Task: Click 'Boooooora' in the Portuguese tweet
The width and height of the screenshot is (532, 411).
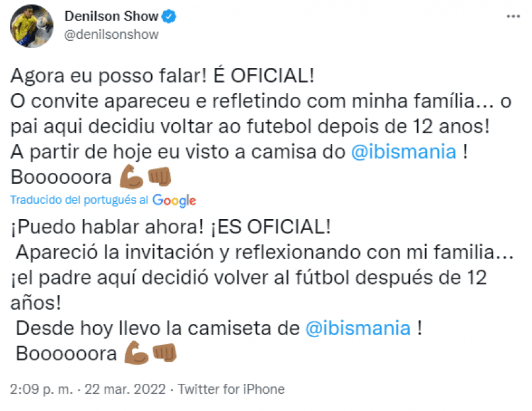Action: [60, 178]
